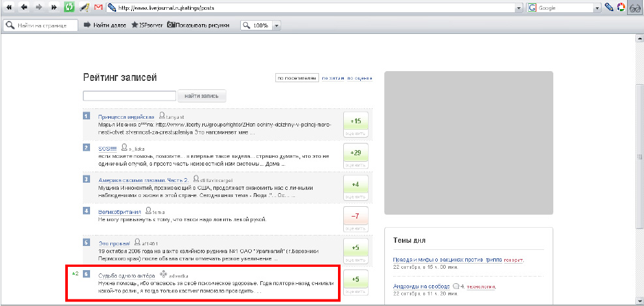644x306 pixels.
Task: Click the glasses icon at top right
Action: pos(634,8)
